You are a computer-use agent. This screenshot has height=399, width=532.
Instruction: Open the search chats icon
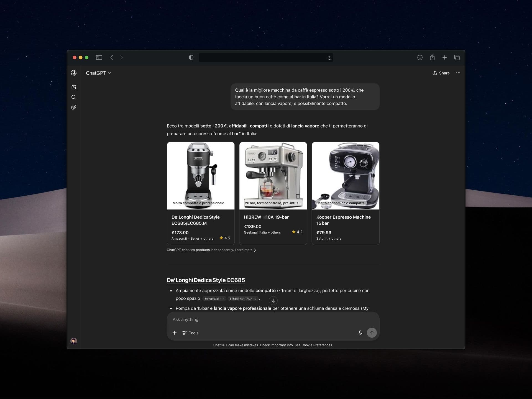[x=74, y=97]
